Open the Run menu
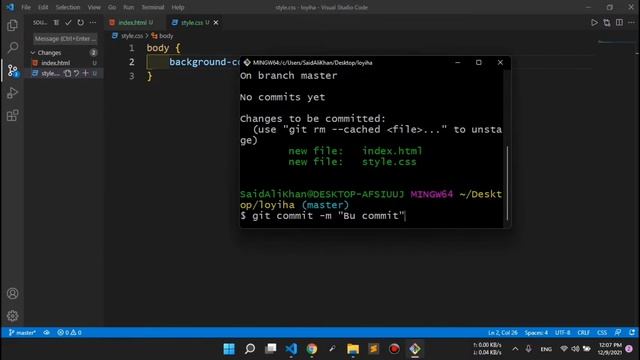The width and height of the screenshot is (640, 360). [129, 7]
